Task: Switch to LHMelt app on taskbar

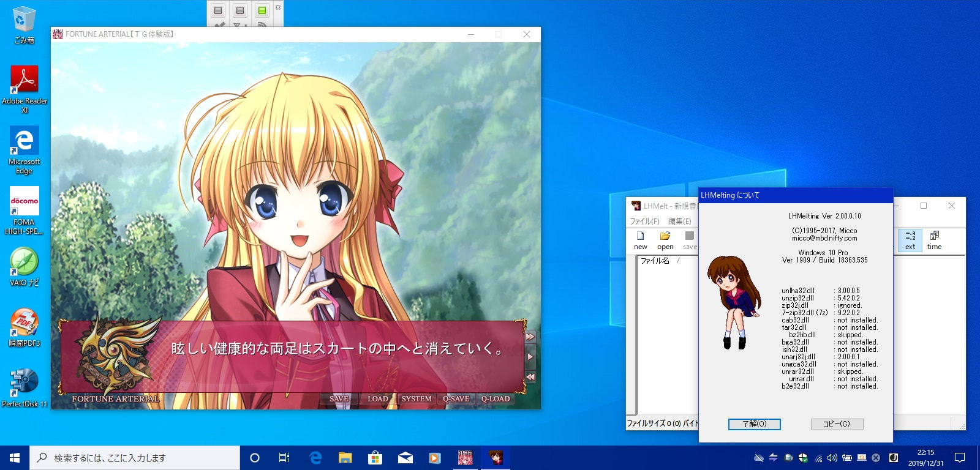Action: tap(496, 458)
